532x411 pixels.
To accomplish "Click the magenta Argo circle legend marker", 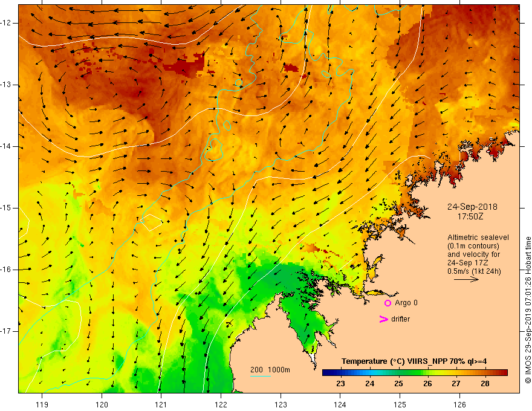I will click(388, 303).
